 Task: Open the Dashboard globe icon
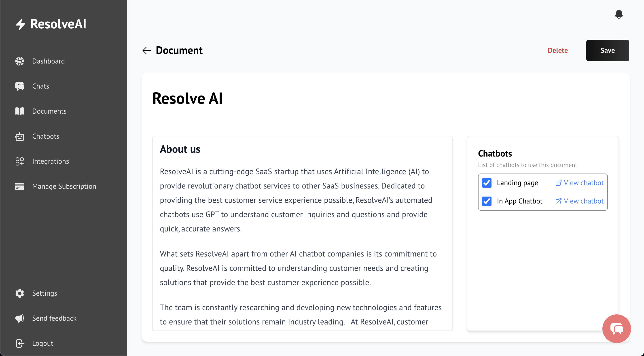[x=19, y=61]
